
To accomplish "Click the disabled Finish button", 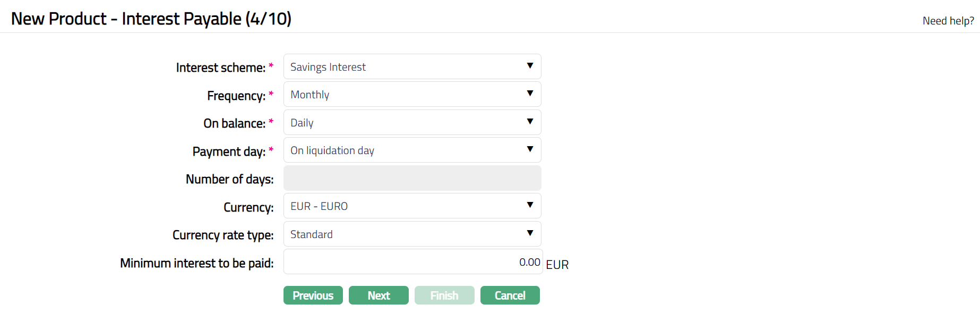I will coord(444,295).
